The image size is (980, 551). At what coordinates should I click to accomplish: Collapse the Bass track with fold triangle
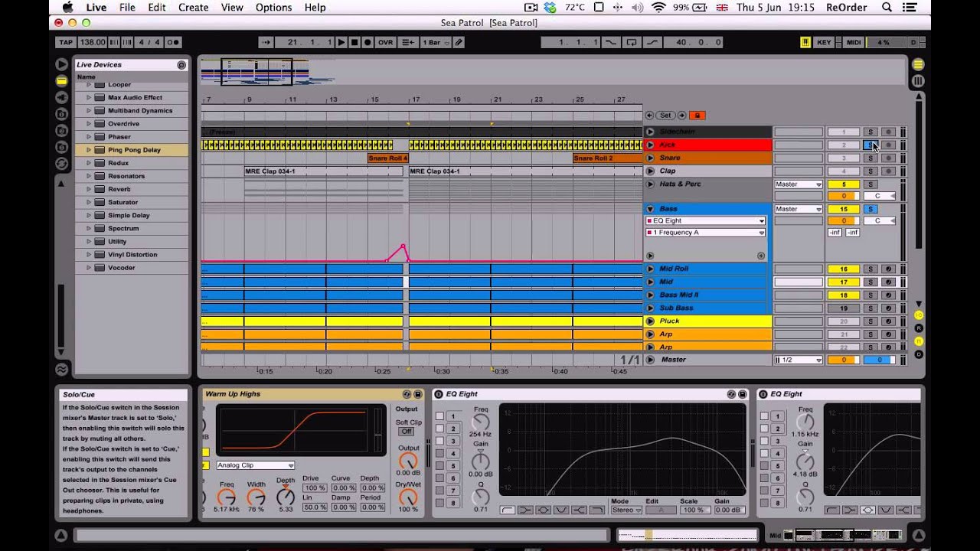(650, 209)
